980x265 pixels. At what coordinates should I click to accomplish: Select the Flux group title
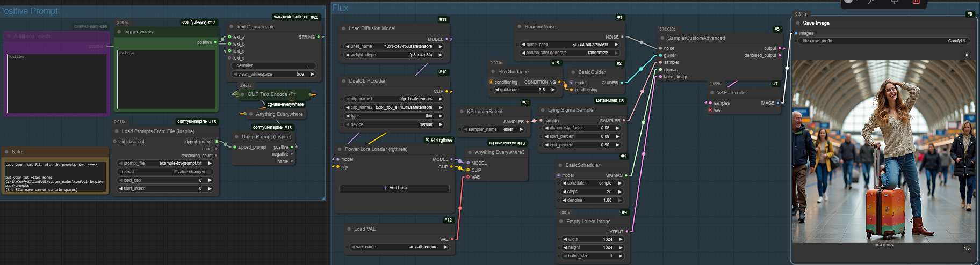click(x=340, y=8)
